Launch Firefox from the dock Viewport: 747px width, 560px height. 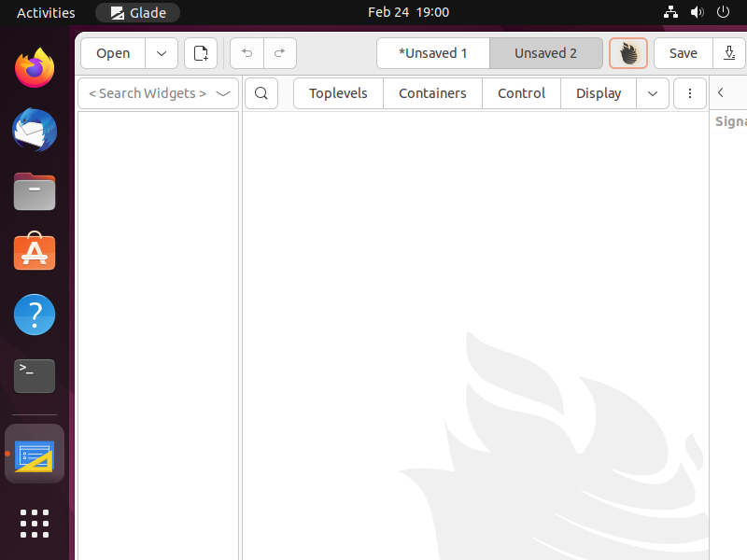[x=35, y=67]
